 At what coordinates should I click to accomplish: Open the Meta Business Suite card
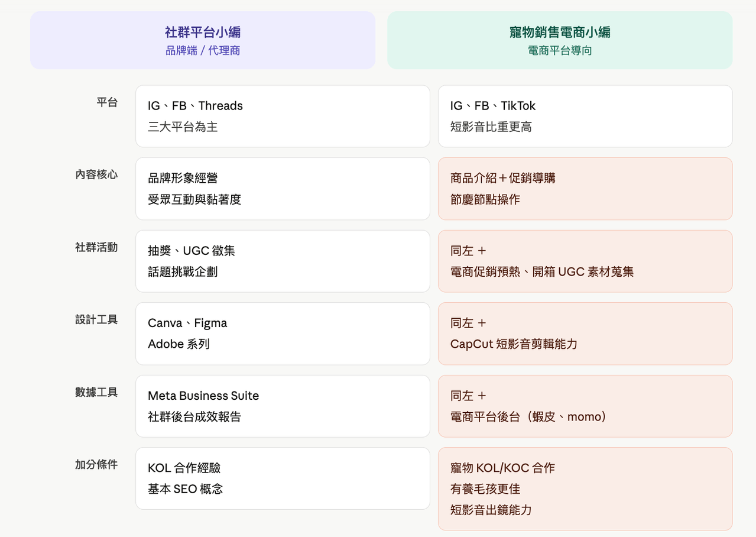[x=283, y=406]
